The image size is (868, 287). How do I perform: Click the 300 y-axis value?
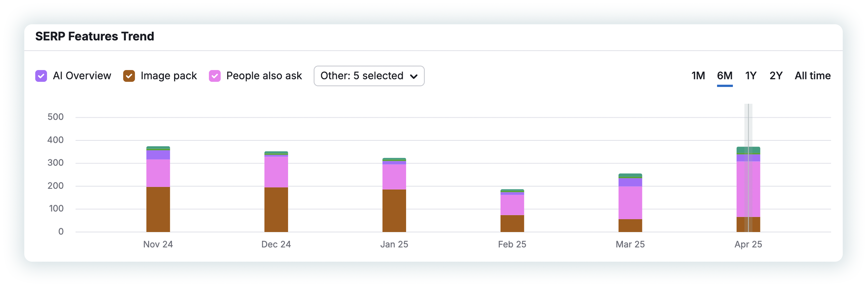pyautogui.click(x=56, y=163)
